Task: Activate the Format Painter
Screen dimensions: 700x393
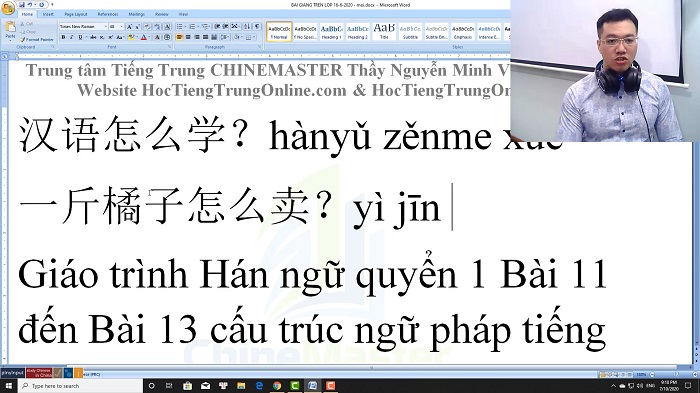Action: coord(37,40)
